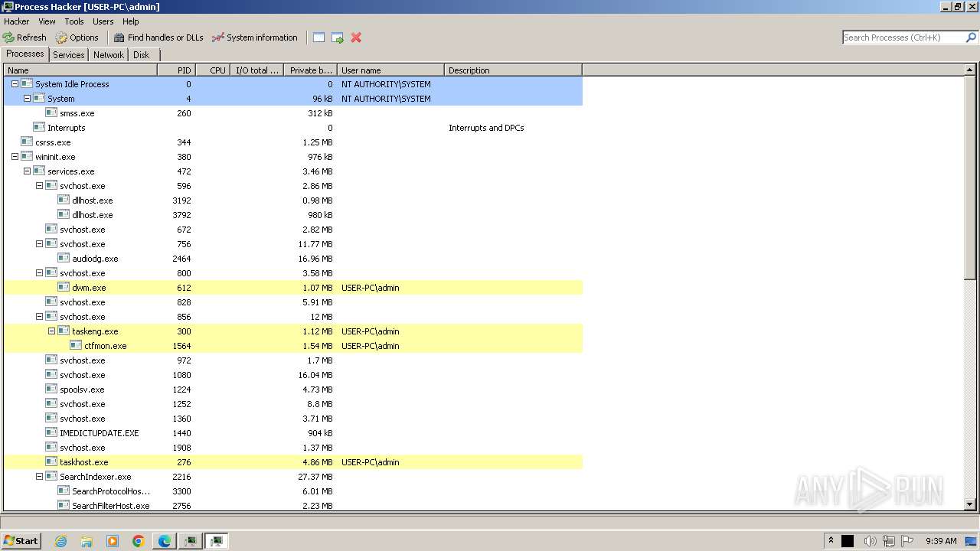Image resolution: width=980 pixels, height=551 pixels.
Task: Select dllhost.exe with PID 3192
Action: [x=293, y=201]
